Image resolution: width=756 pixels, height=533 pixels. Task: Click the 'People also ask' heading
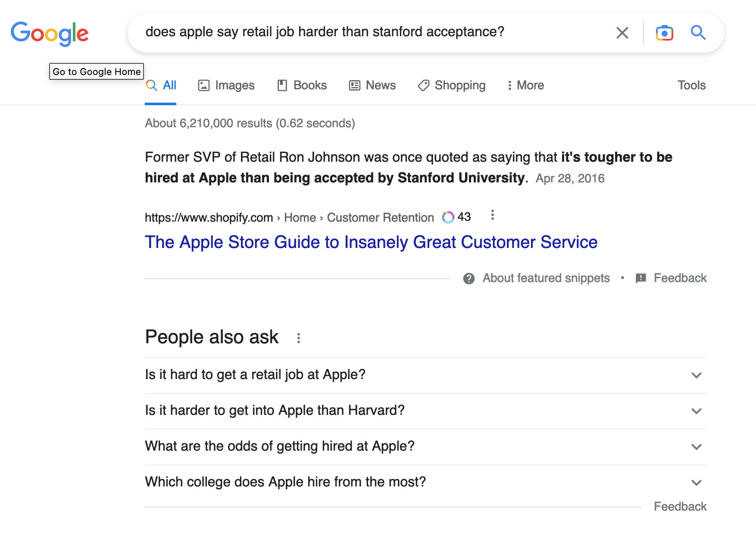click(212, 337)
